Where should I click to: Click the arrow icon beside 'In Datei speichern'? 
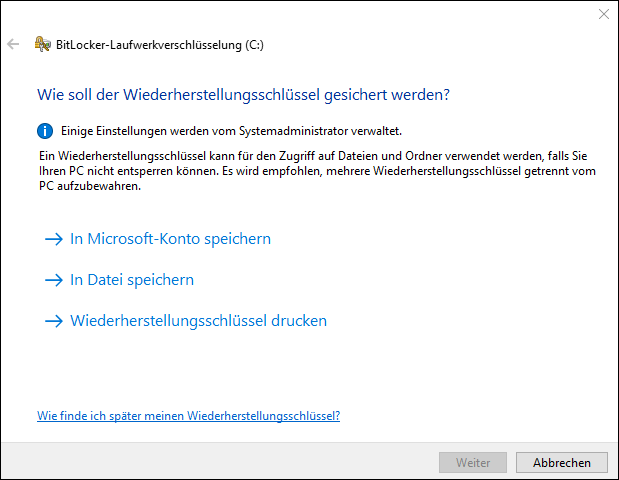tap(54, 280)
